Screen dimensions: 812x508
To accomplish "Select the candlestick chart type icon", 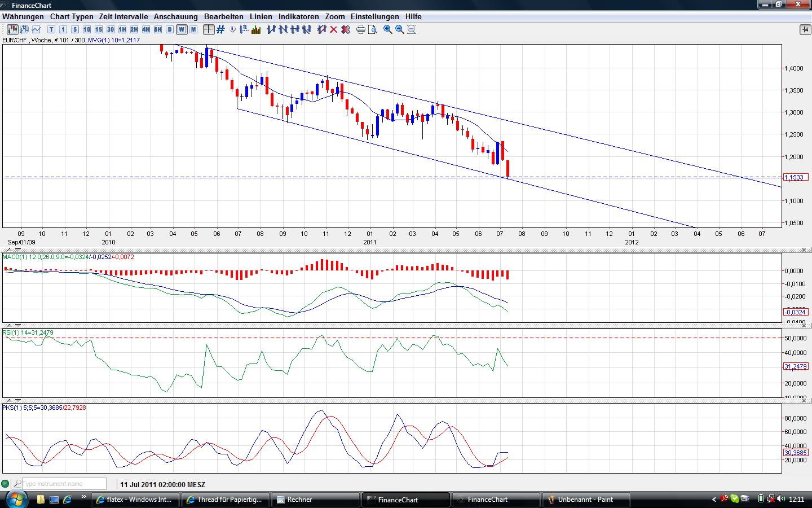I will point(12,29).
